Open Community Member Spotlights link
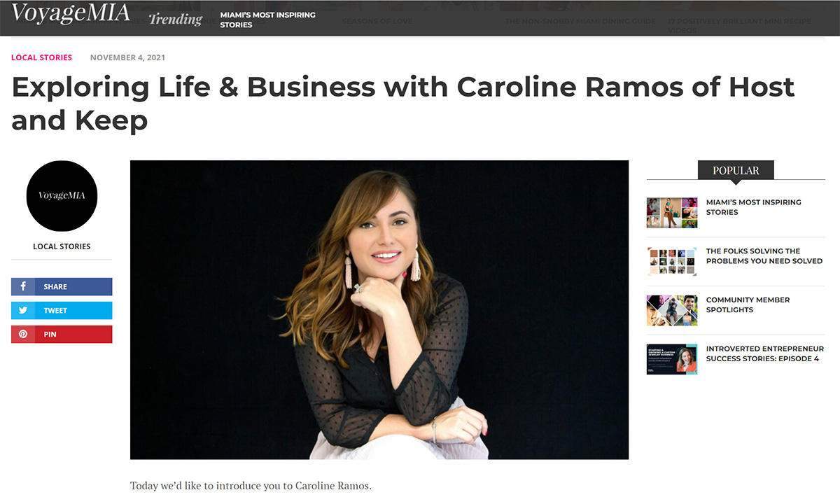The width and height of the screenshot is (840, 504). pyautogui.click(x=748, y=304)
